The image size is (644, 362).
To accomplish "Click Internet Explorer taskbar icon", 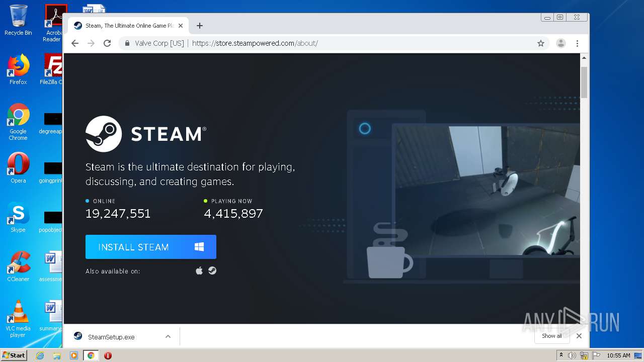I will coord(40,355).
